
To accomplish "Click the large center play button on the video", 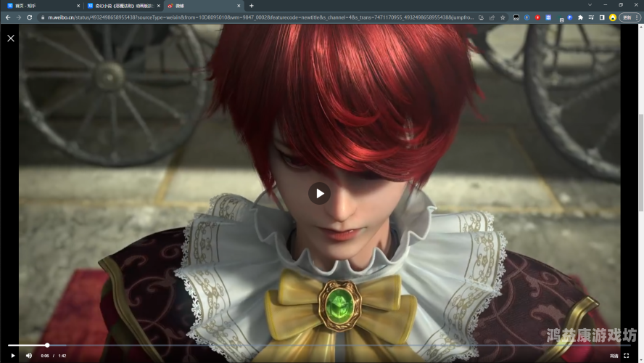I will click(x=319, y=193).
